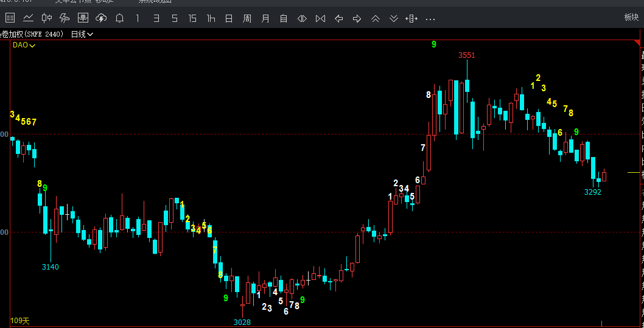Switch to weekly period 周
Image resolution: width=644 pixels, height=328 pixels.
point(247,18)
